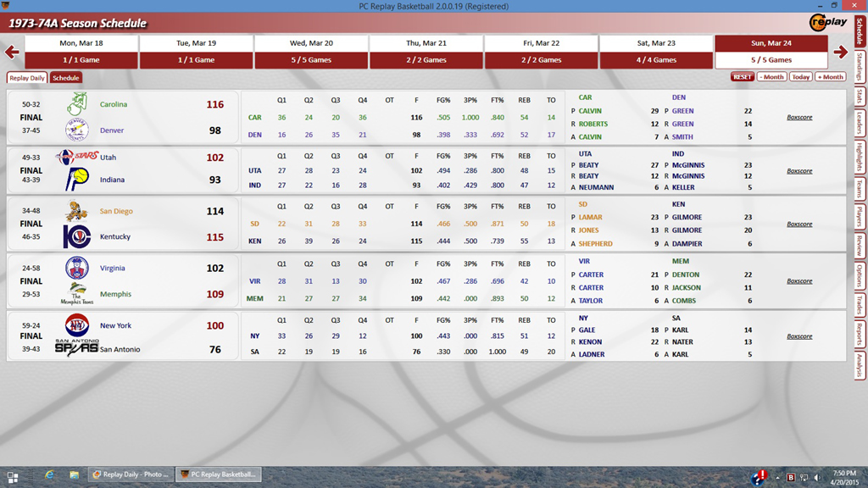Click the Carolina Cougars team logo
868x488 pixels.
75,105
